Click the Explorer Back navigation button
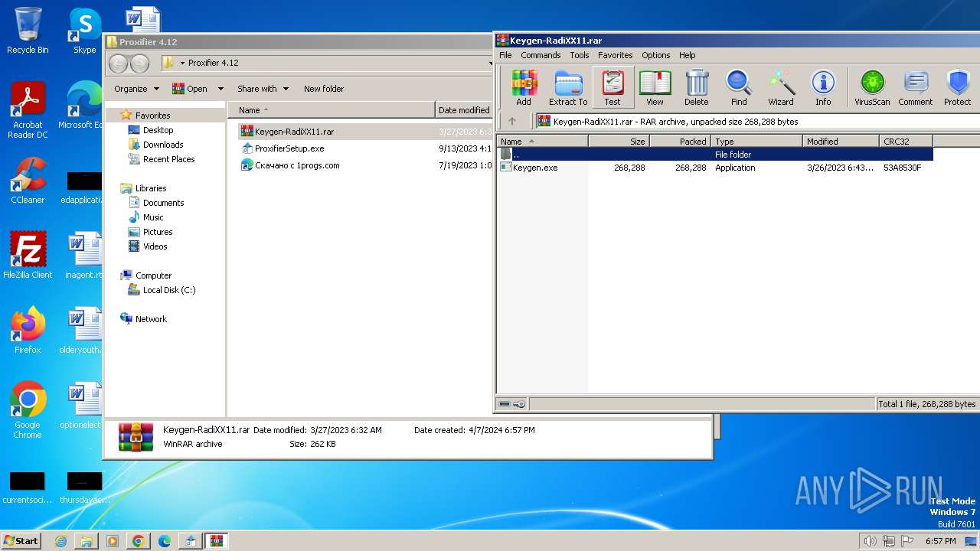 click(118, 63)
